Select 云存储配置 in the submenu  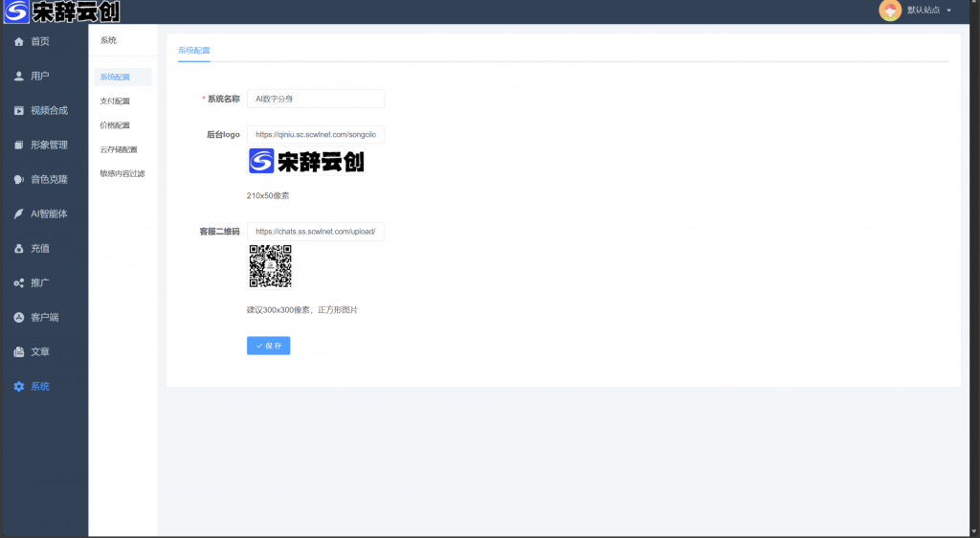click(119, 150)
